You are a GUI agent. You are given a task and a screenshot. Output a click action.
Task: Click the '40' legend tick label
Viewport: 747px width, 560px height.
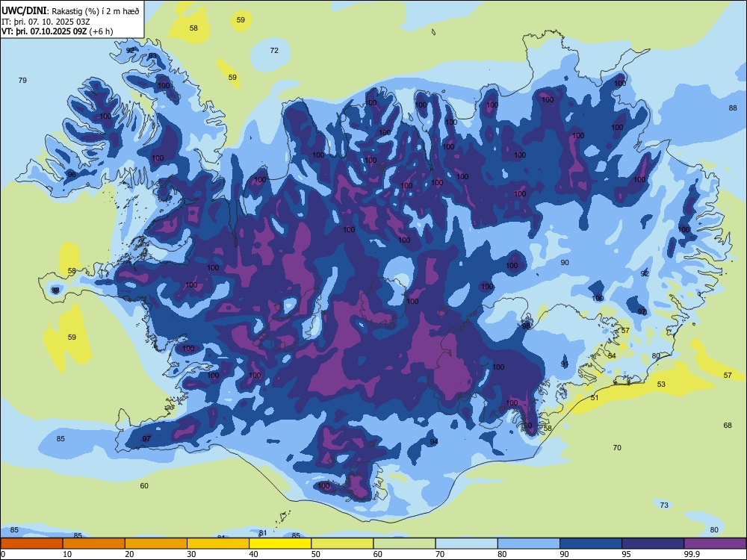(x=253, y=554)
